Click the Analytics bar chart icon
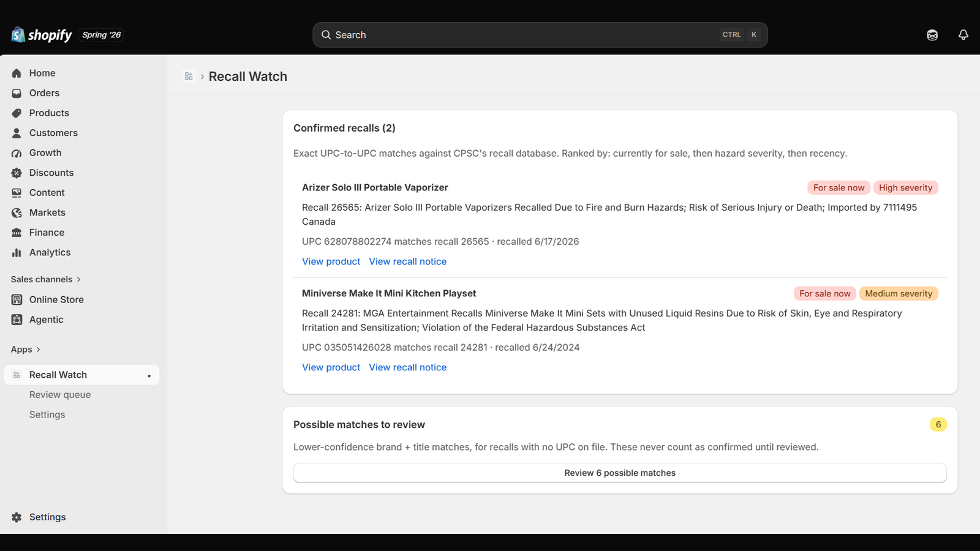The image size is (980, 551). pos(17,252)
